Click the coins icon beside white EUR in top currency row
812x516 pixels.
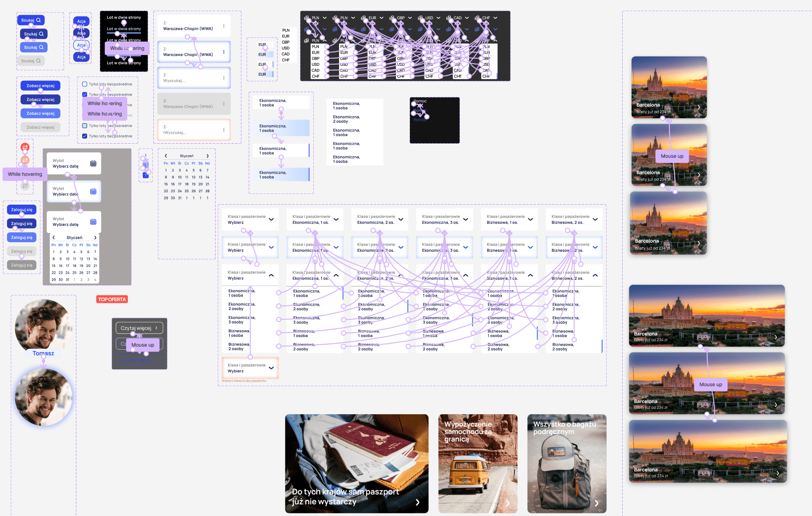click(364, 18)
